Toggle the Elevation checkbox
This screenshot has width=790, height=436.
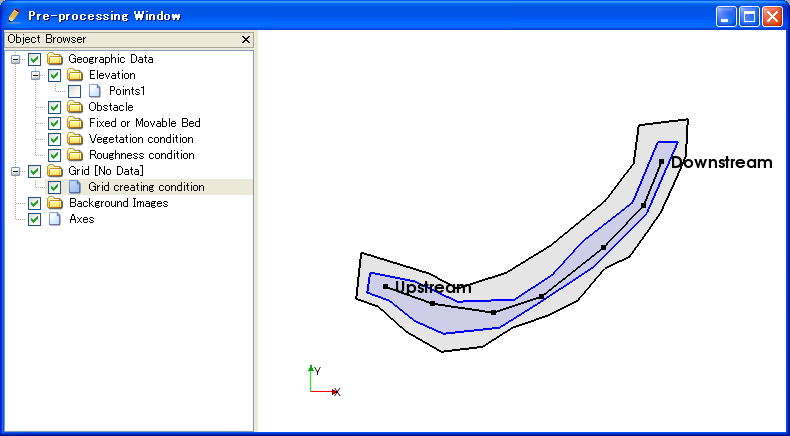54,76
